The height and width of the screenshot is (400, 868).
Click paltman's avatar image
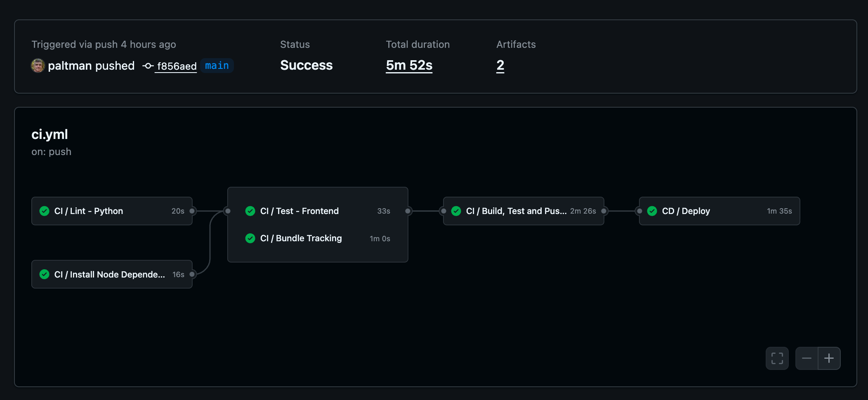click(38, 66)
